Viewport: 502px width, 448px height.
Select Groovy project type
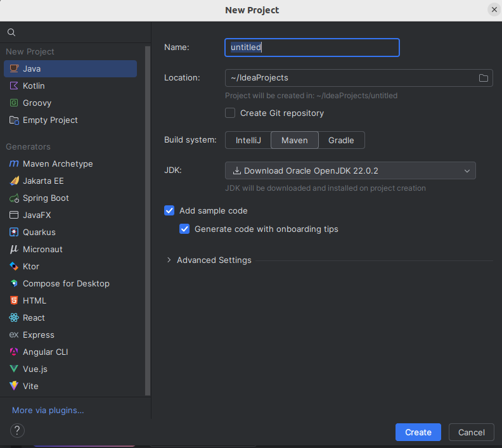click(x=70, y=103)
